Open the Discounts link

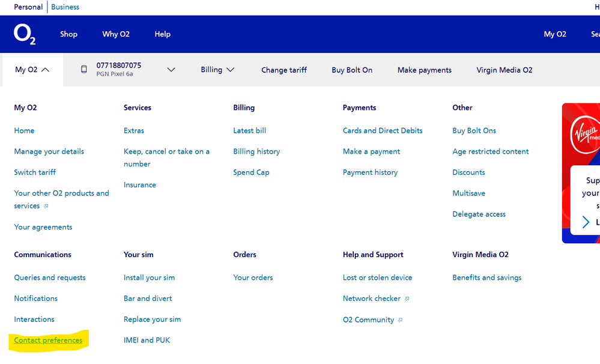tap(468, 172)
